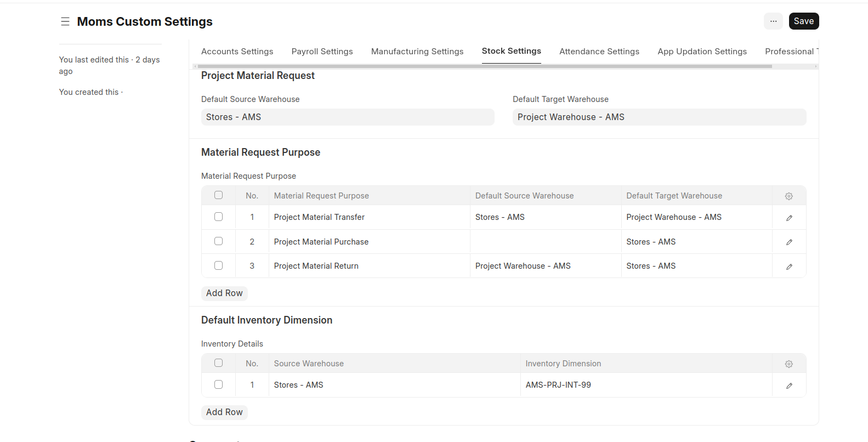Toggle the sidebar hamburger menu icon
This screenshot has height=442, width=868.
(65, 21)
